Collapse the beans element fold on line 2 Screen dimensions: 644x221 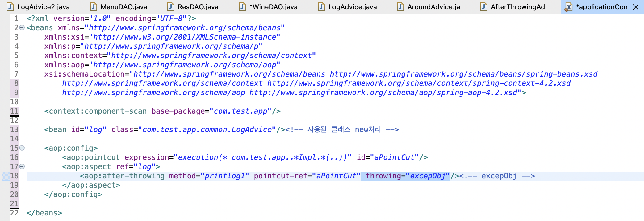[22, 27]
